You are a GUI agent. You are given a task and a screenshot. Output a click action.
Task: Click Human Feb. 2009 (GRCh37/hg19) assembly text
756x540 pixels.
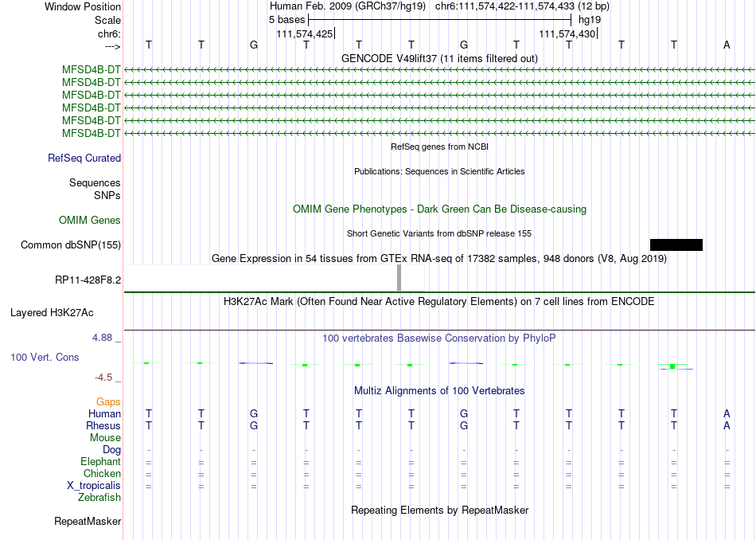click(348, 6)
